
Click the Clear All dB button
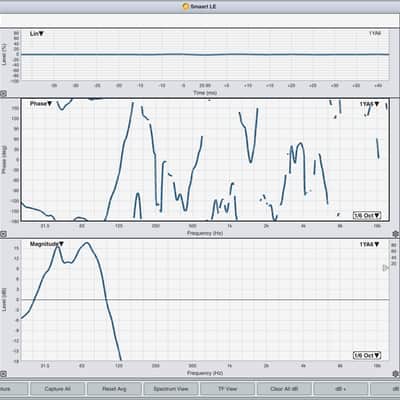[x=284, y=389]
